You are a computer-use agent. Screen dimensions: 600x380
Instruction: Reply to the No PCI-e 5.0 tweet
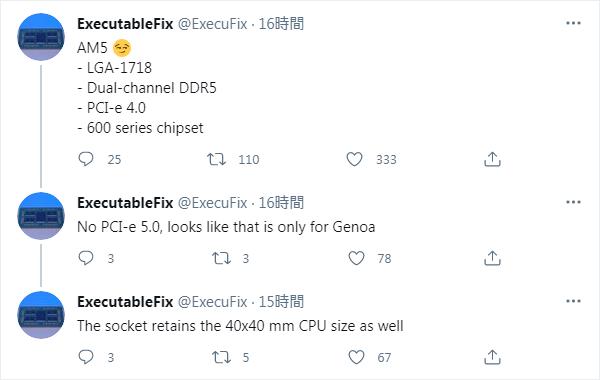click(86, 258)
